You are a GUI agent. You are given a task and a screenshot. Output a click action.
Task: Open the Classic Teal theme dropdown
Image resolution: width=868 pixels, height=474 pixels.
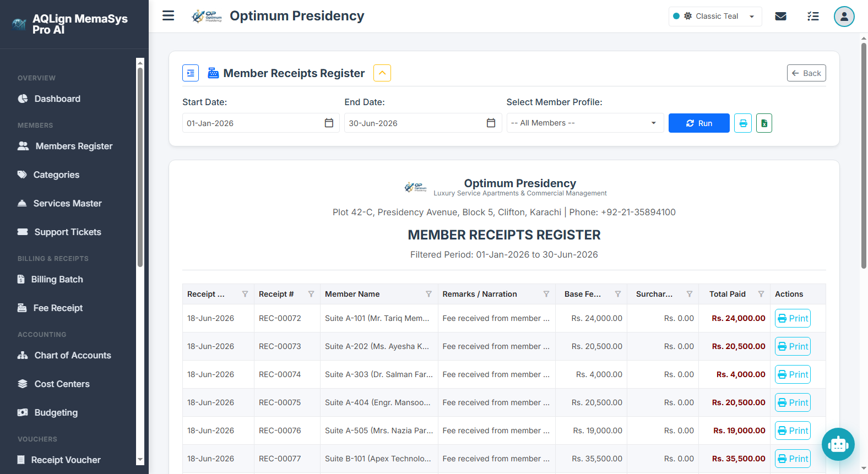[x=715, y=16]
